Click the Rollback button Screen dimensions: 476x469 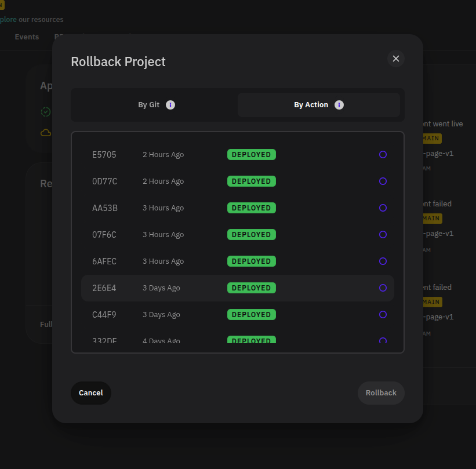(x=381, y=393)
